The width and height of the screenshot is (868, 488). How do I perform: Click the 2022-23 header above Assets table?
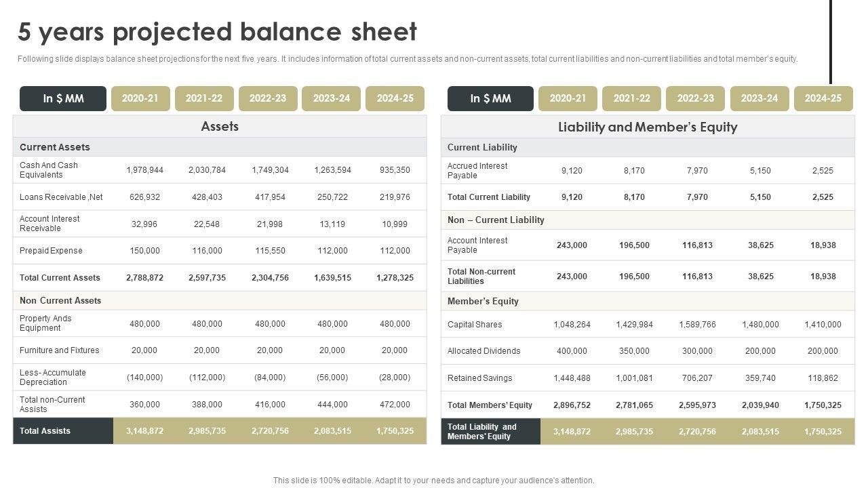point(268,98)
